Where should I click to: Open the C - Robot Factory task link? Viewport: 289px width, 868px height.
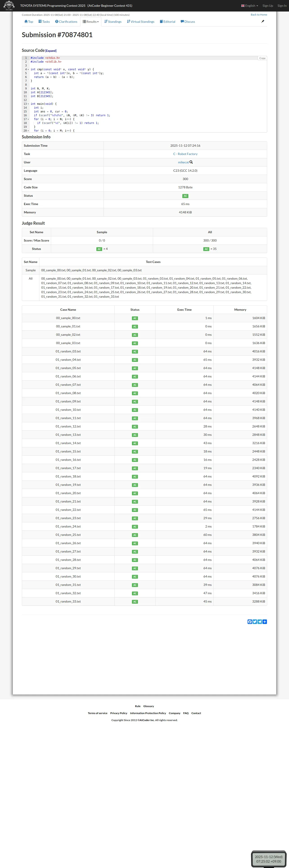185,154
